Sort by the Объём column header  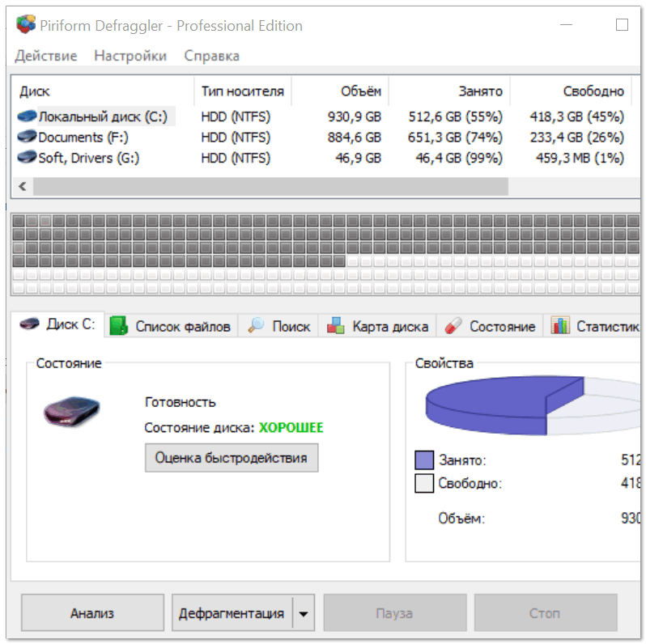(x=340, y=91)
